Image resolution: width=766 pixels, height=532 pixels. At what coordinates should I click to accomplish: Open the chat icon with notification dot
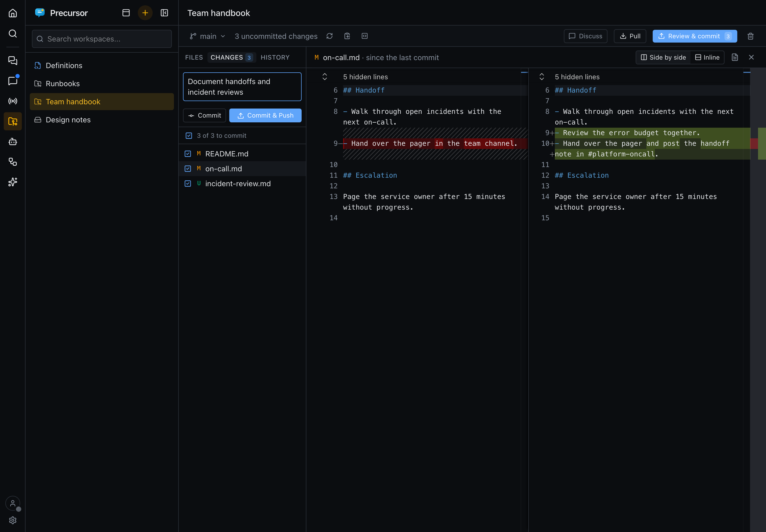tap(13, 81)
